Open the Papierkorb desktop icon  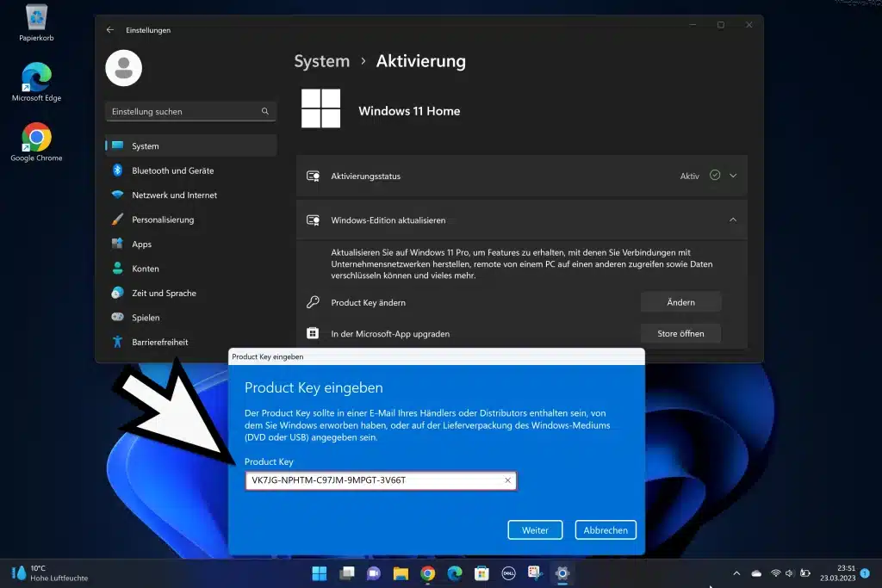pos(36,22)
